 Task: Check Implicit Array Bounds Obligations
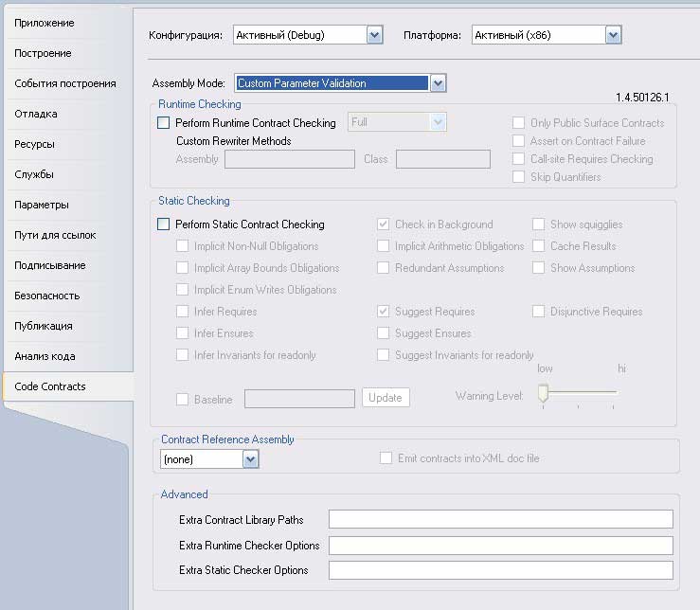[x=182, y=268]
